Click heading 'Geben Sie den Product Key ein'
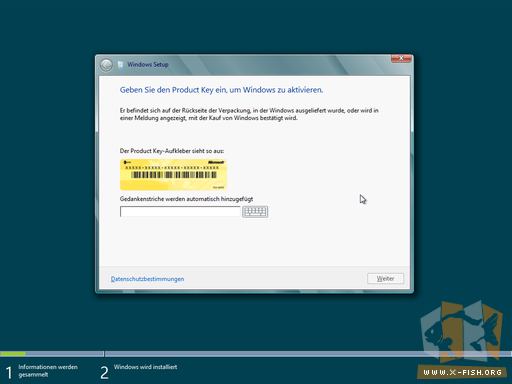Screen dimensions: 512x384 pos(221,90)
